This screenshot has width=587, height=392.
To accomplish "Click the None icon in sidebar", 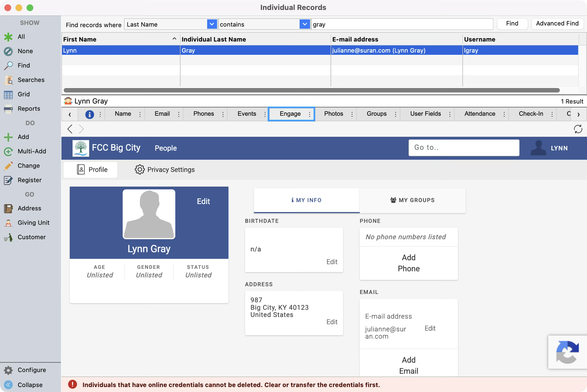I will [8, 51].
